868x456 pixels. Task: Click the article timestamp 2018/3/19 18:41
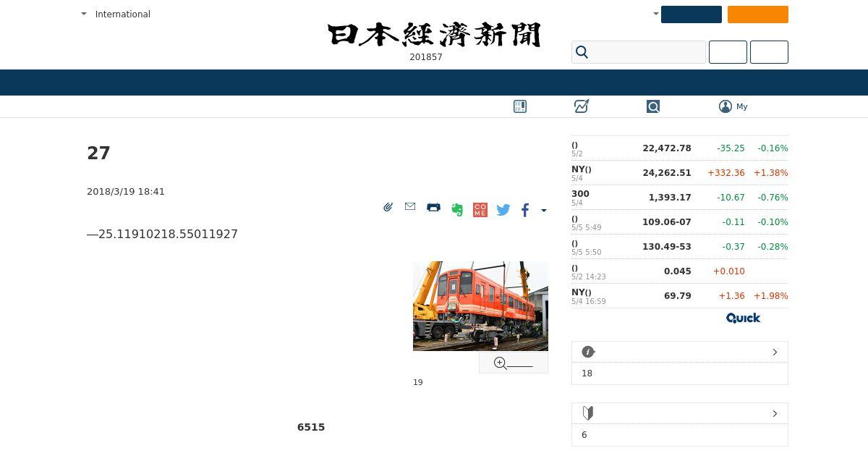(x=126, y=192)
